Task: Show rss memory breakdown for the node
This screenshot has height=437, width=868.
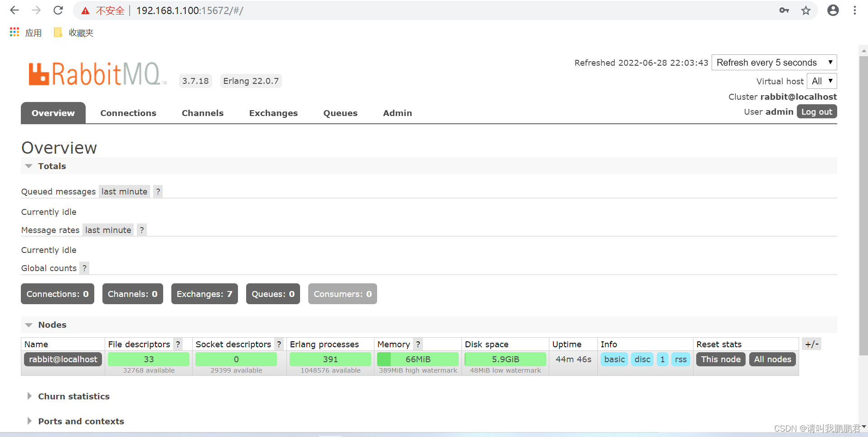Action: 681,359
